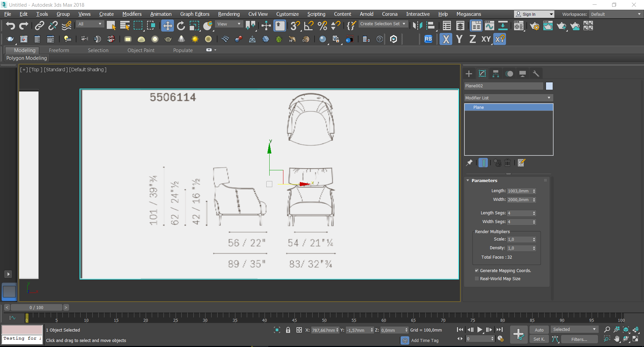Toggle Auto key mode
The image size is (644, 347).
[539, 330]
